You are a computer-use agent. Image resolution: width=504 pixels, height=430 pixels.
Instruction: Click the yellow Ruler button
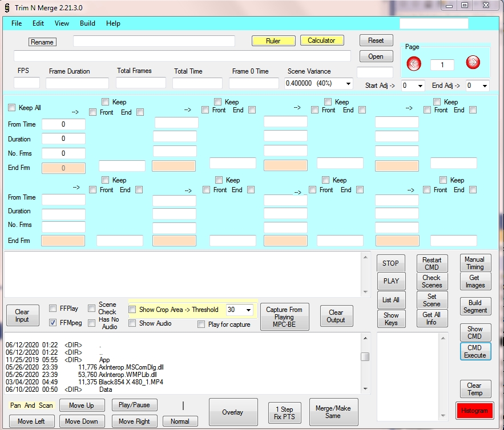(x=273, y=41)
